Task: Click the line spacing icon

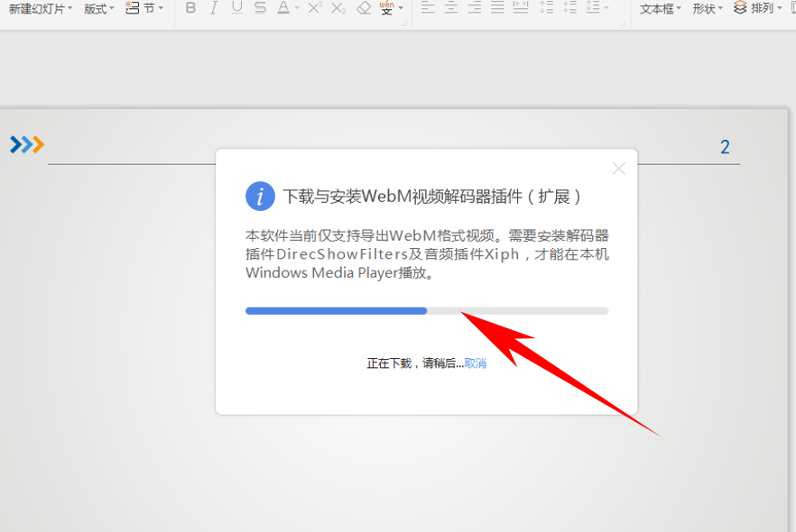Action: point(592,7)
